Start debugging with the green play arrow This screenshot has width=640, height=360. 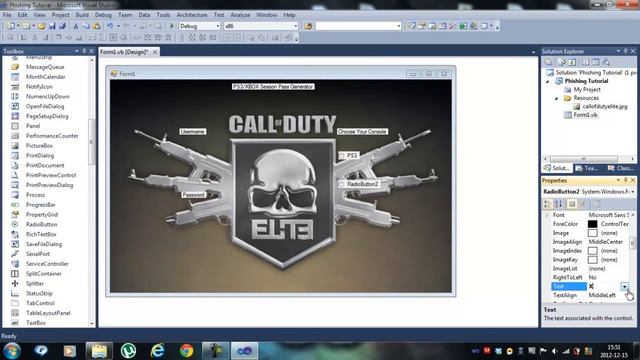[x=172, y=26]
